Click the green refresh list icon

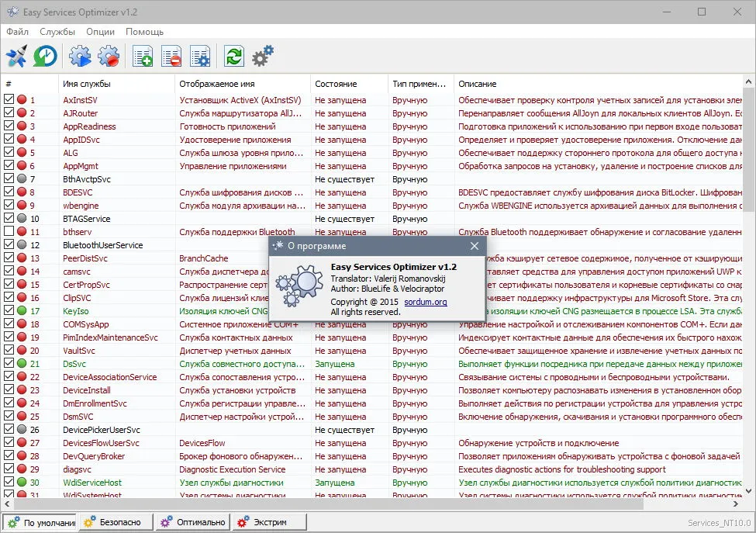[234, 57]
